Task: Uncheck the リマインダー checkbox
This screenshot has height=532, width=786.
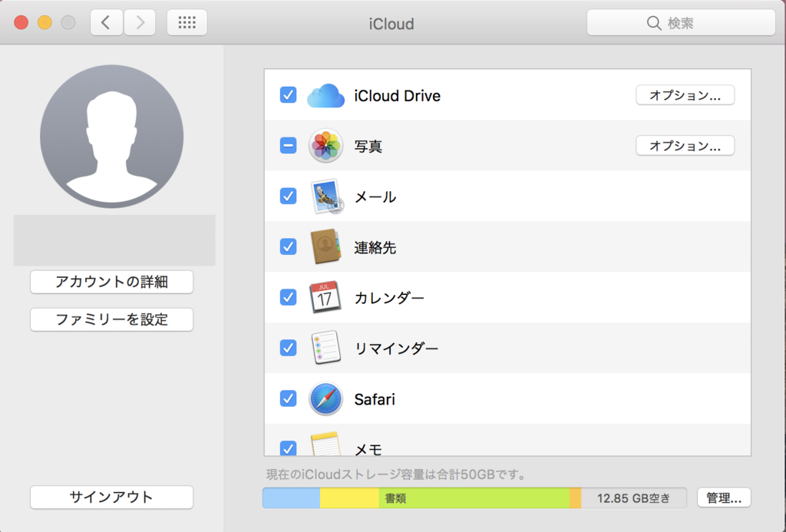Action: coord(289,348)
